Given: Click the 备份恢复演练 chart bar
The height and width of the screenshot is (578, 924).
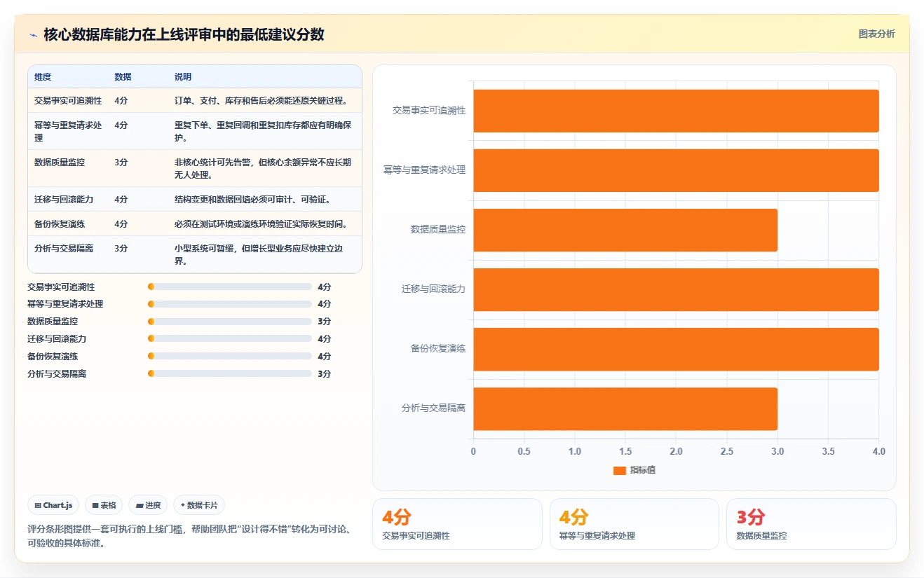Looking at the screenshot, I should 676,349.
